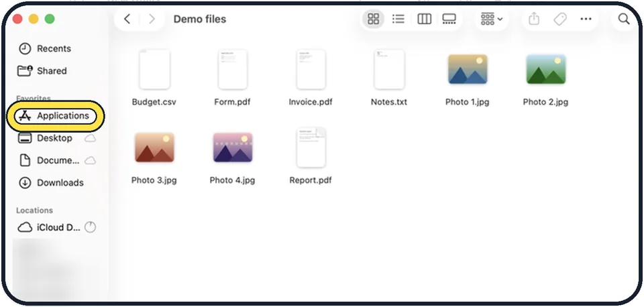This screenshot has width=644, height=307.
Task: Click the Notes.txt file name
Action: pos(389,102)
